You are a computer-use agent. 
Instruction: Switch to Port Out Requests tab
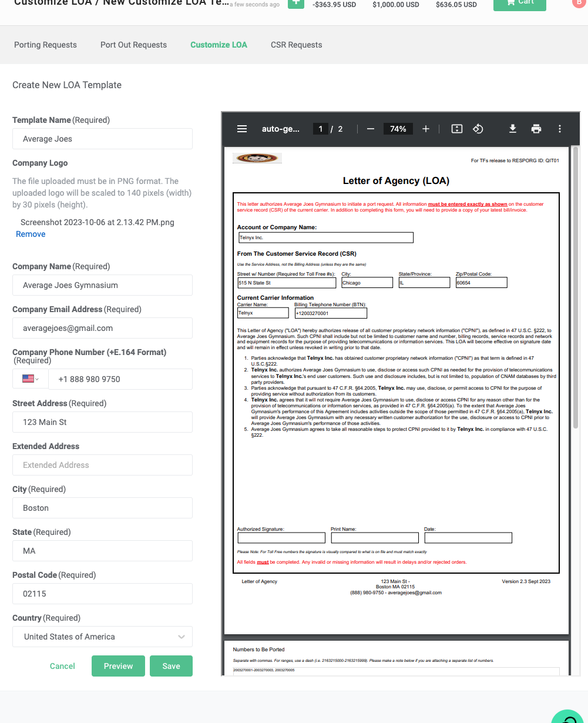pyautogui.click(x=133, y=45)
